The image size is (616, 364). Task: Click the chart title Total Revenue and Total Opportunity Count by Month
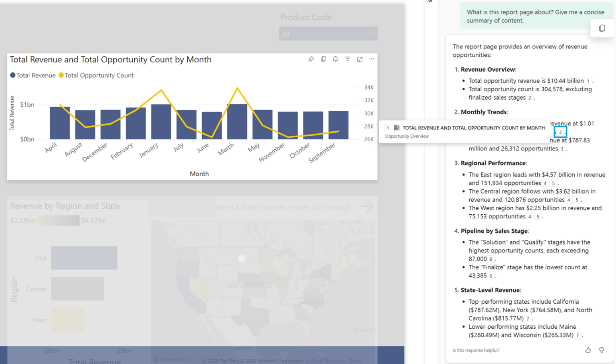(110, 60)
